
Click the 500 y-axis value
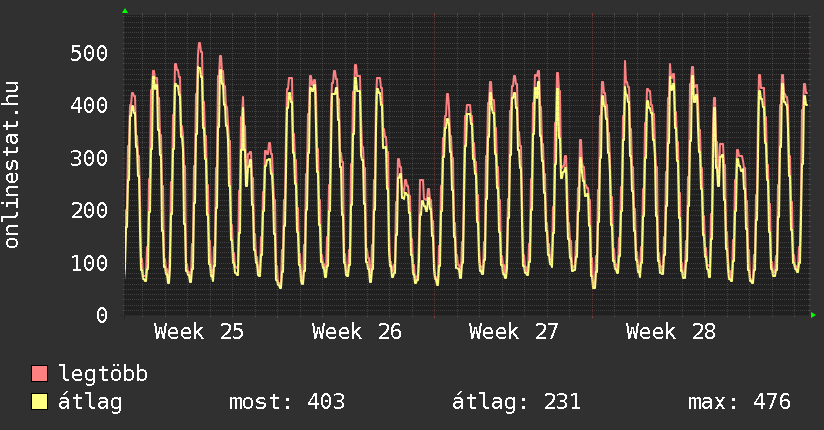point(89,53)
